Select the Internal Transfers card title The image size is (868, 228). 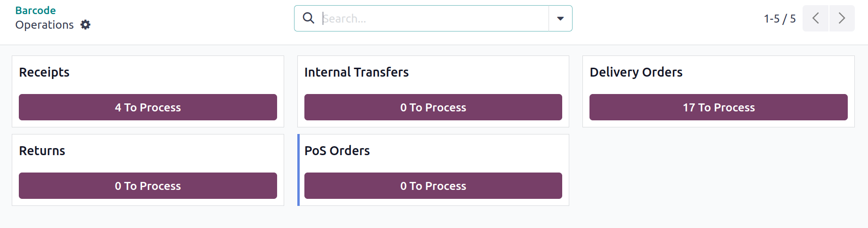pyautogui.click(x=356, y=72)
